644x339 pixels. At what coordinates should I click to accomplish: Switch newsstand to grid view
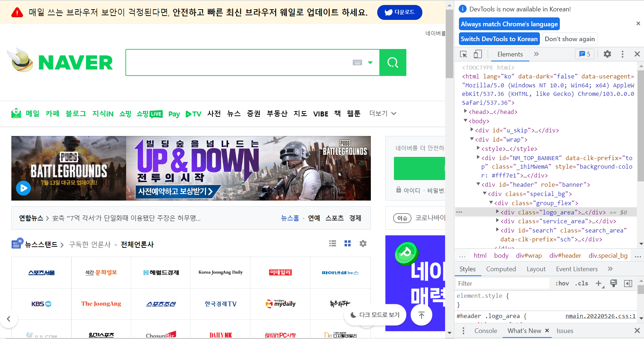pyautogui.click(x=347, y=244)
